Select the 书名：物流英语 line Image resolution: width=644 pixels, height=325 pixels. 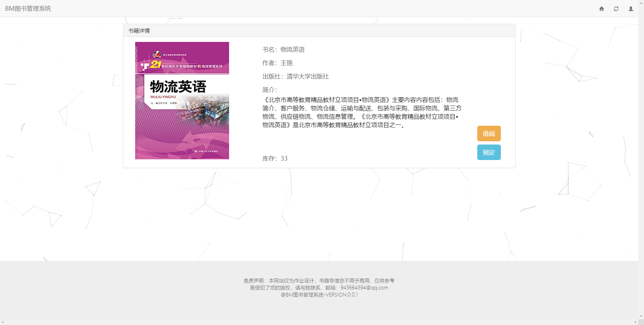(x=283, y=50)
